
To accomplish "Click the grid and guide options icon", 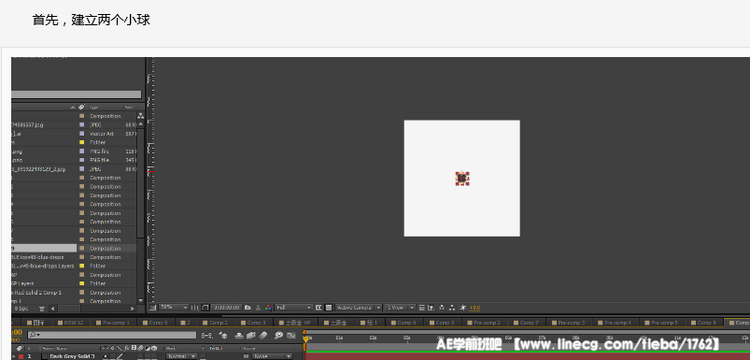I will (x=195, y=307).
